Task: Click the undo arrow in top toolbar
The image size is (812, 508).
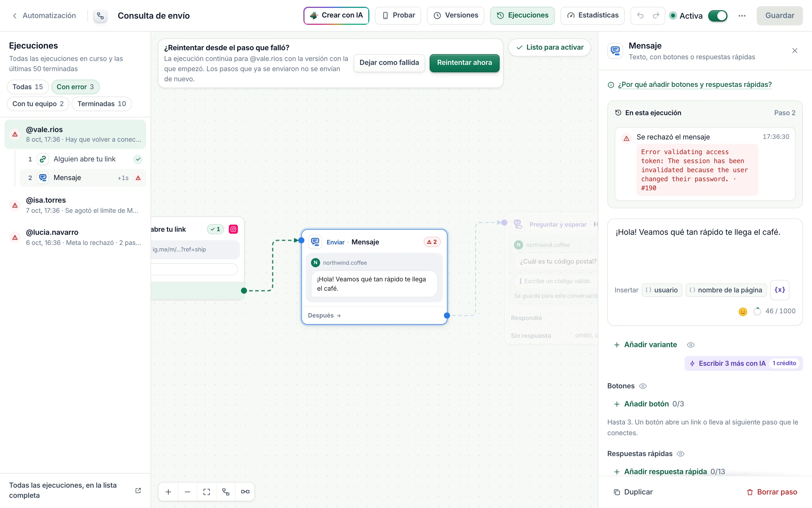Action: tap(640, 16)
